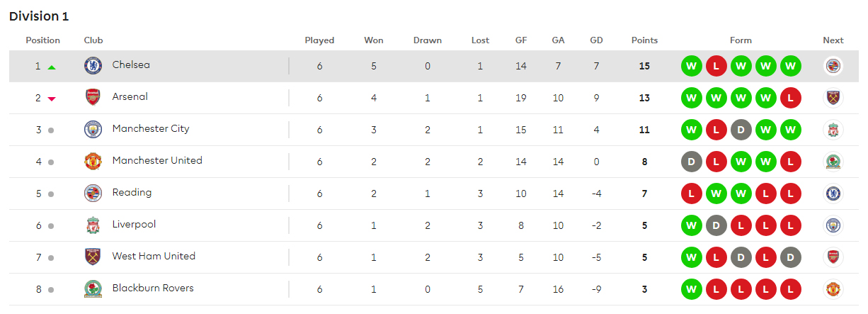This screenshot has width=868, height=314.
Task: Open the West Ham United club link
Action: [154, 257]
